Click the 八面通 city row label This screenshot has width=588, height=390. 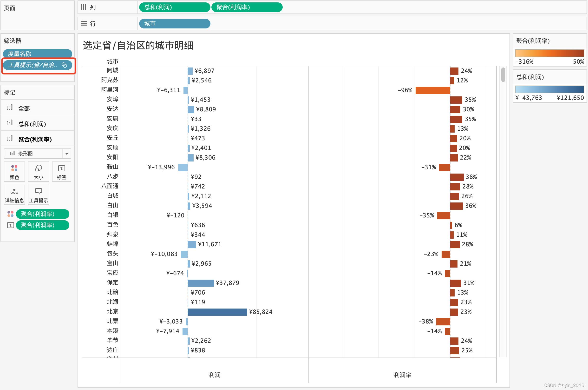coord(110,186)
